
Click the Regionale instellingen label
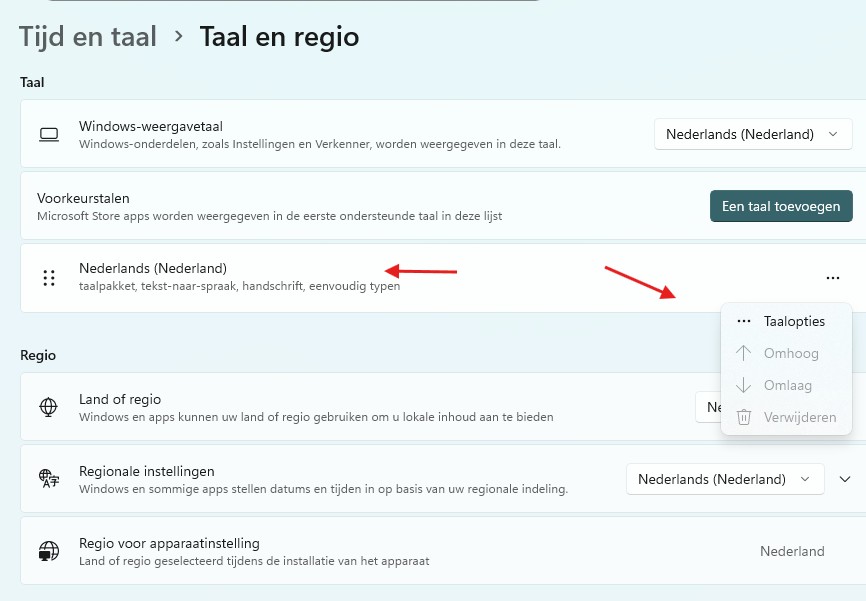[147, 471]
